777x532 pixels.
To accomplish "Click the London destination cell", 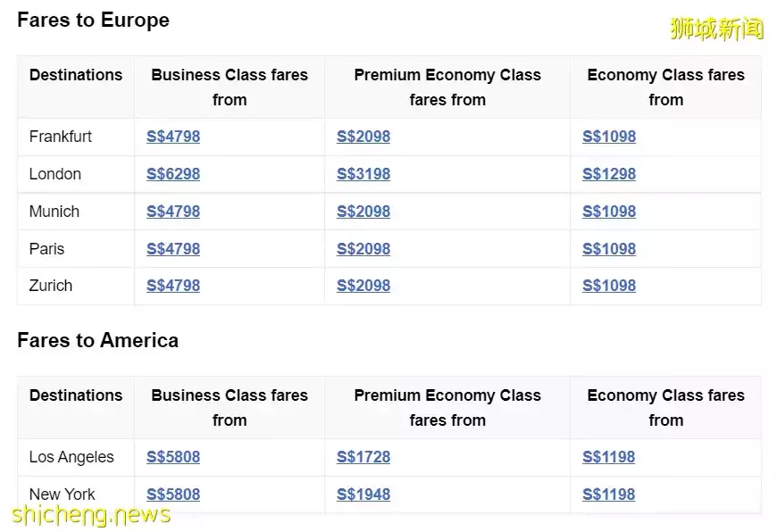I will [x=55, y=174].
